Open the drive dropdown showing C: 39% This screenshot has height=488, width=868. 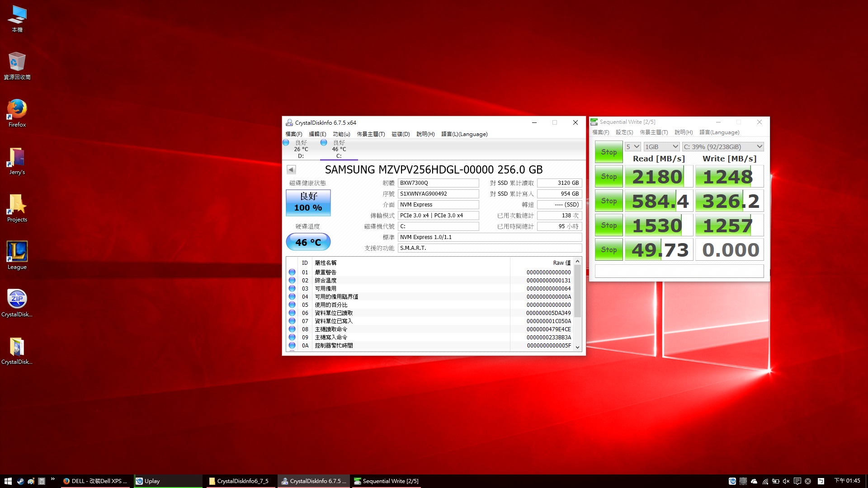pos(723,147)
